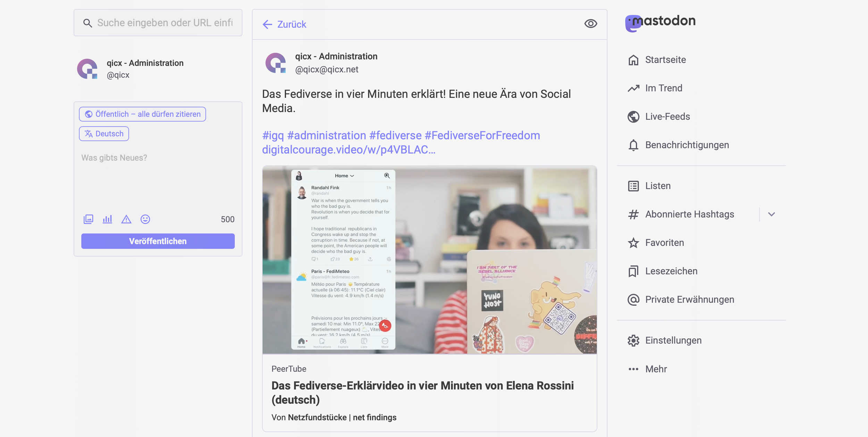The width and height of the screenshot is (868, 437).
Task: Expand the Abonnierte Hashtags chevron
Action: click(x=771, y=214)
